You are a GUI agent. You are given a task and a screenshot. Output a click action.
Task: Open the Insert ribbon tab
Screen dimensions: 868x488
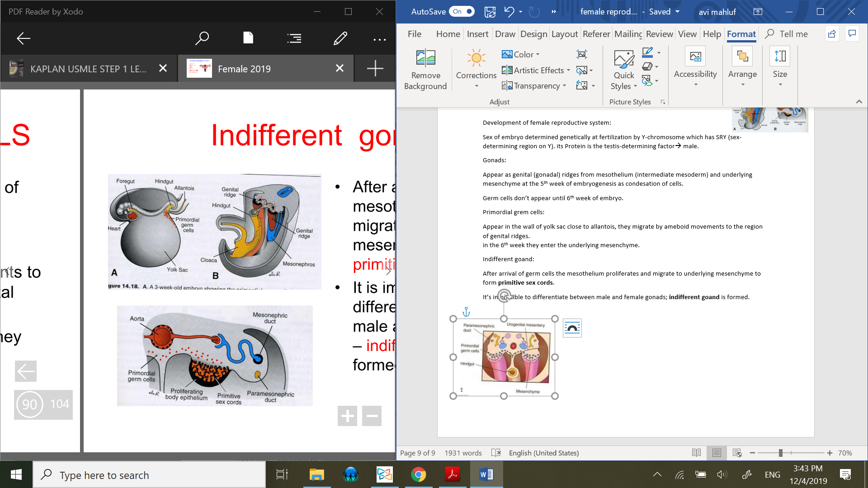(477, 34)
